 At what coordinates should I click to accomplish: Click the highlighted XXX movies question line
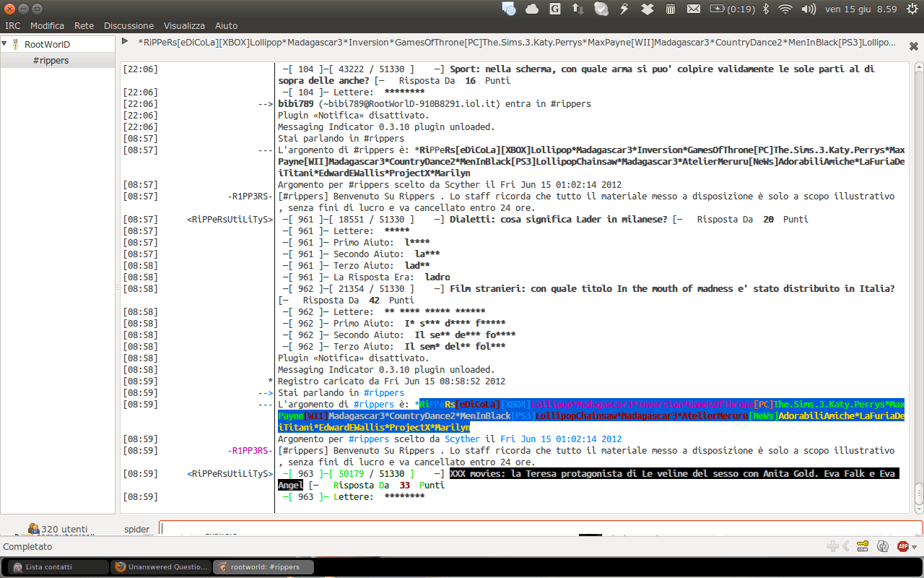tap(588, 480)
